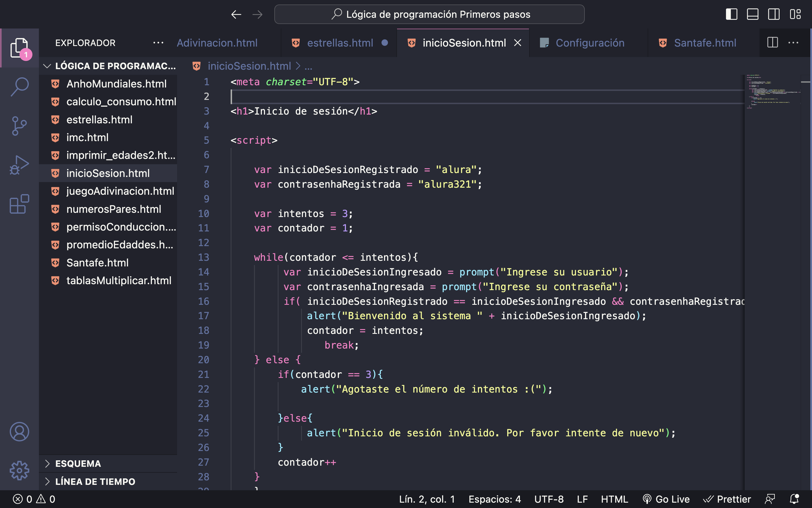Switch to the estrellas.html tab
The image size is (812, 508).
click(339, 43)
